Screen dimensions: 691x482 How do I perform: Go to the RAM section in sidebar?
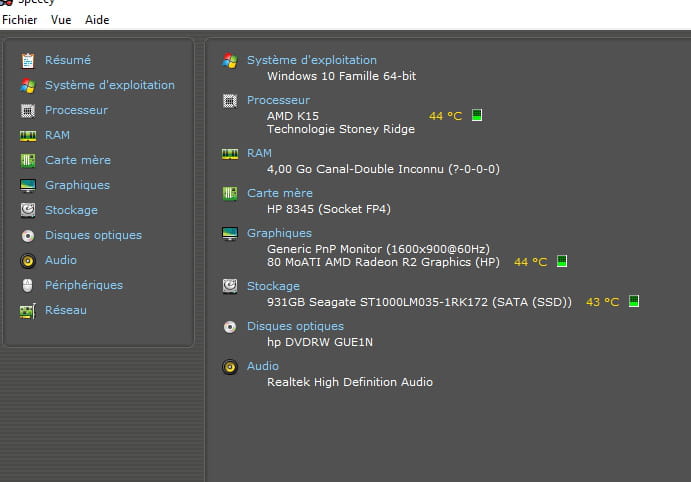[x=57, y=135]
